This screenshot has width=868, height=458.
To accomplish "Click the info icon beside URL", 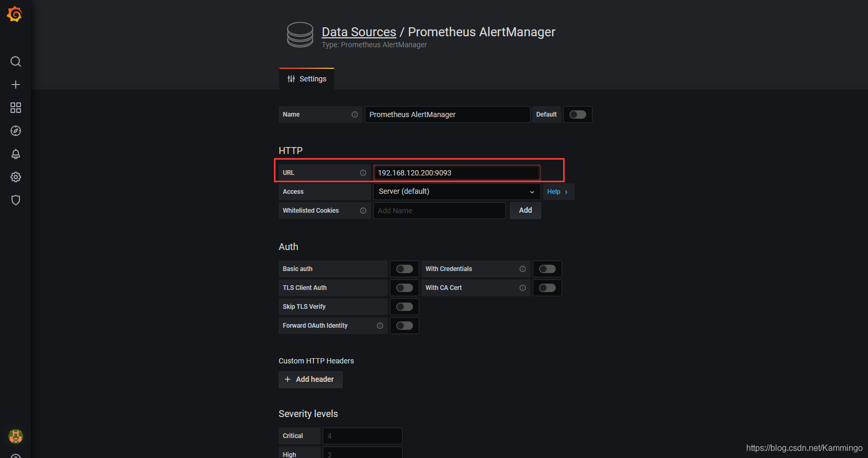I will point(363,173).
